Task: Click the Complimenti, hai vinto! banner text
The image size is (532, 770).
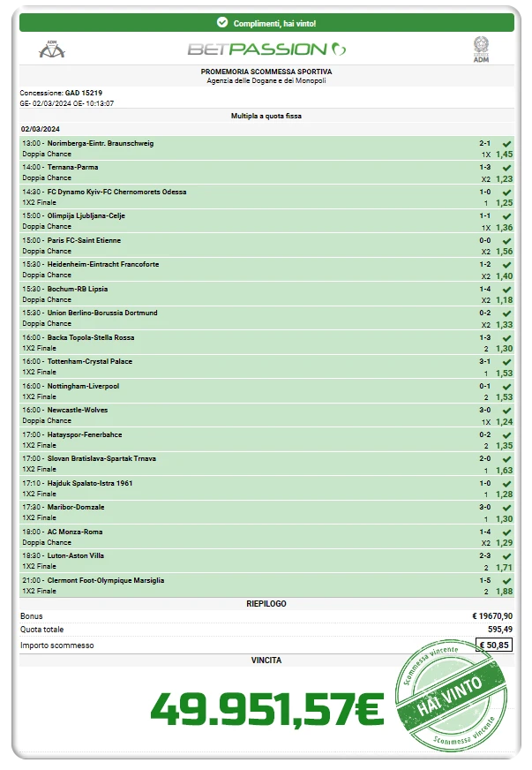Action: pyautogui.click(x=275, y=24)
